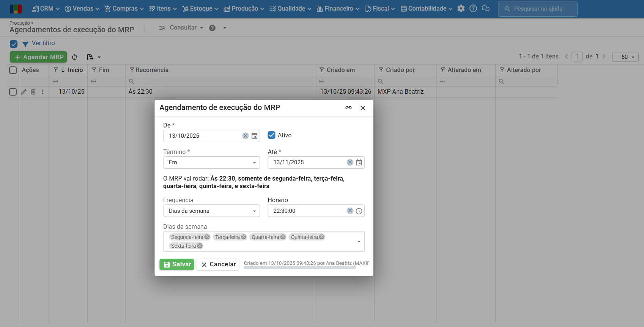644x327 pixels.
Task: Toggle the filter checkbox beside Ver filtro
Action: pos(14,44)
